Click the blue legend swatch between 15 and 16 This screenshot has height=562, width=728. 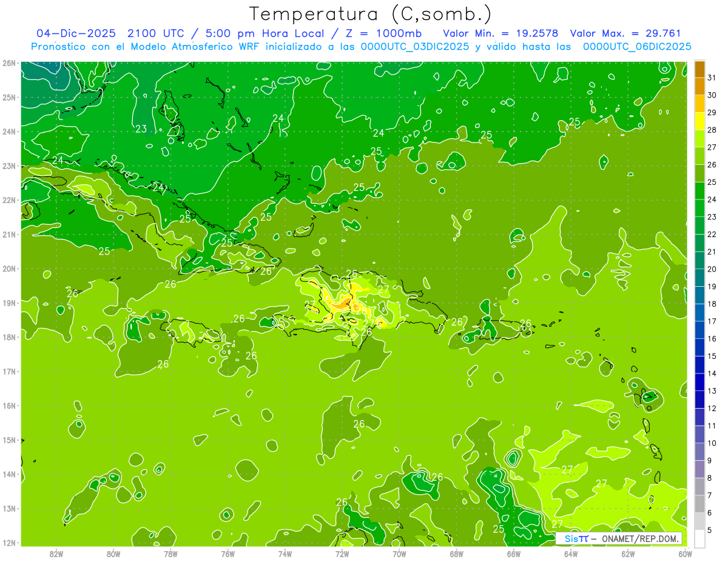[x=700, y=347]
